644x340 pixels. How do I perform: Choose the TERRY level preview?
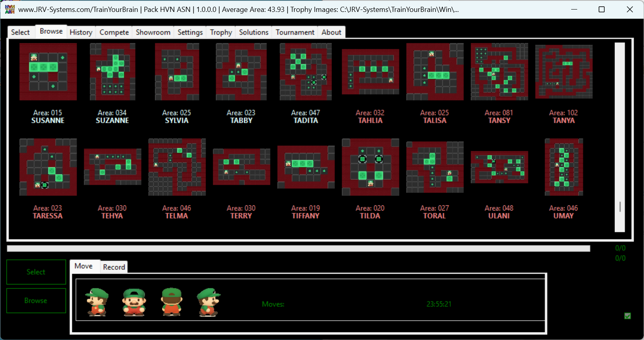[x=241, y=167]
